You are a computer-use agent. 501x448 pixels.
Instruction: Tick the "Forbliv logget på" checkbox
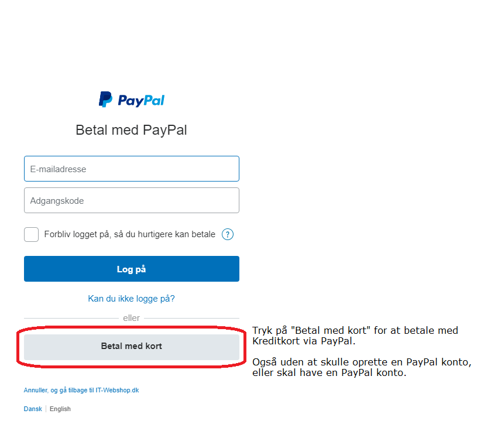pos(32,234)
